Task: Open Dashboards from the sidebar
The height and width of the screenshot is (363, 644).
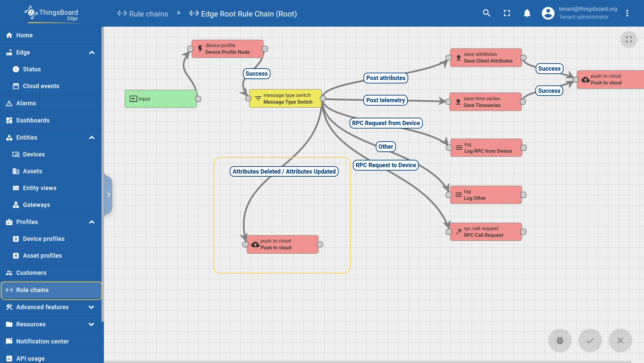Action: [x=33, y=120]
